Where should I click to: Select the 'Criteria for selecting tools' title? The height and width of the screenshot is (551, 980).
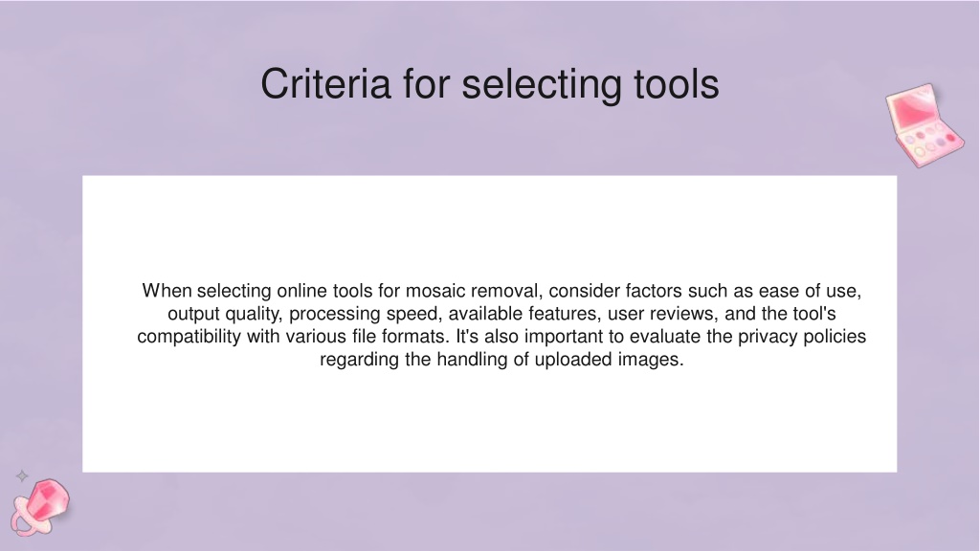(x=490, y=84)
